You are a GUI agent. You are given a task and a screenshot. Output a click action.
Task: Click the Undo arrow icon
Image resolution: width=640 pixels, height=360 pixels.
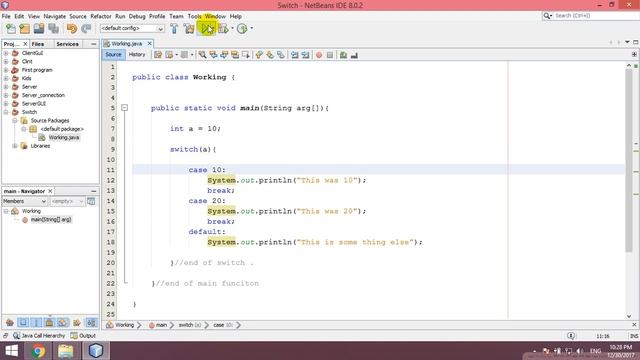pos(72,29)
